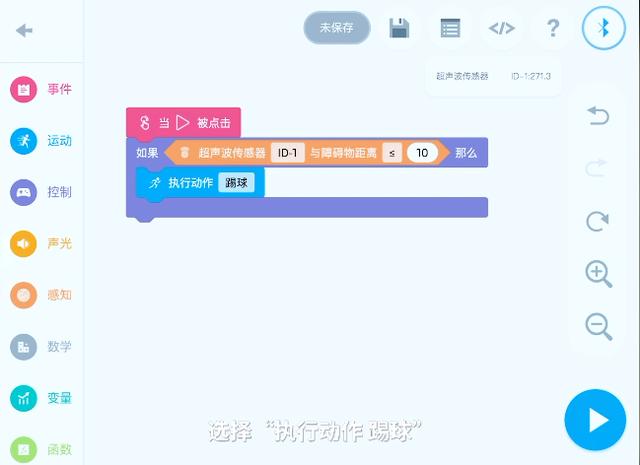Open the 数学 math category

[x=41, y=346]
